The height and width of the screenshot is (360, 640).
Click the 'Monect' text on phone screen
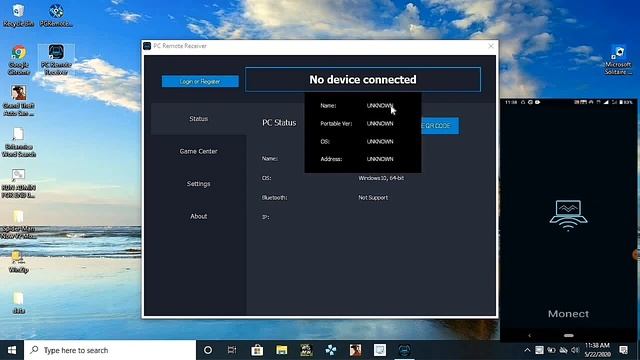pyautogui.click(x=568, y=314)
